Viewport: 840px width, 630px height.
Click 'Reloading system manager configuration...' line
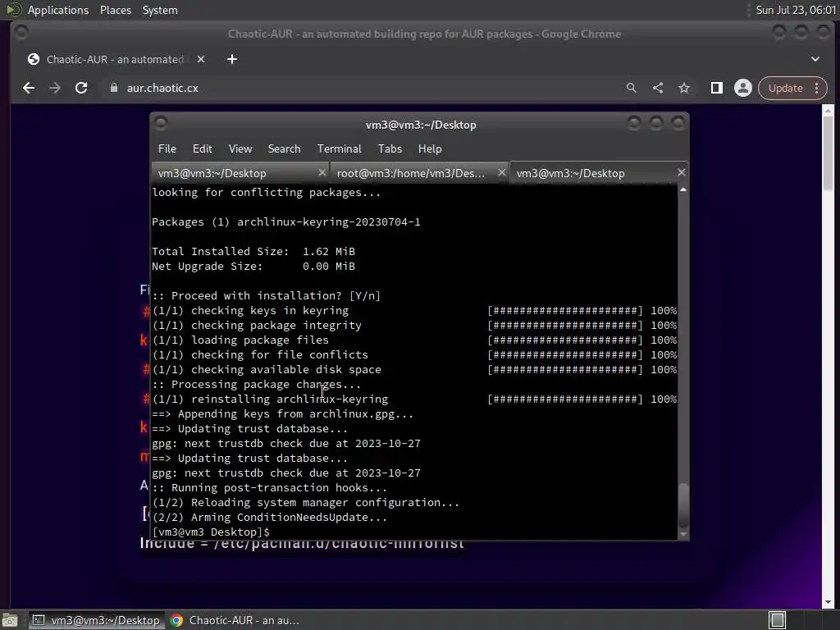[x=305, y=503]
